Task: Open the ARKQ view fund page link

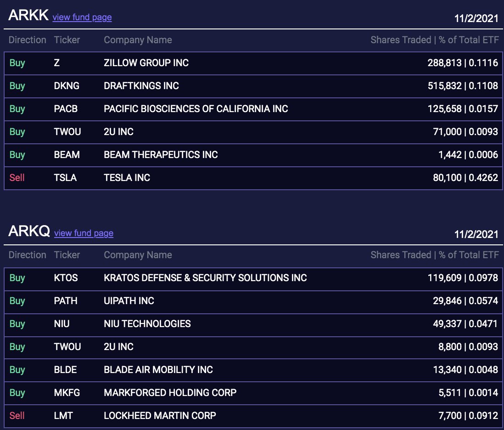Action: tap(84, 233)
